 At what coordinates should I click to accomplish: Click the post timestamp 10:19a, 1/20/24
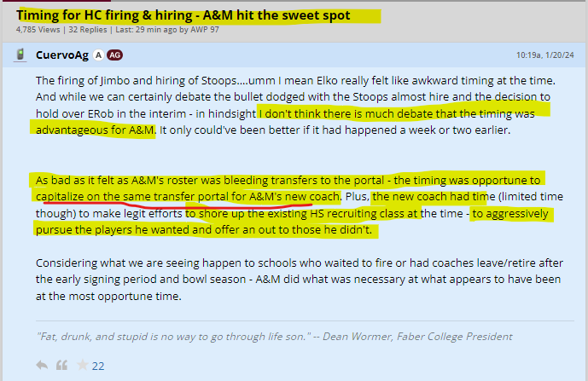pyautogui.click(x=545, y=55)
